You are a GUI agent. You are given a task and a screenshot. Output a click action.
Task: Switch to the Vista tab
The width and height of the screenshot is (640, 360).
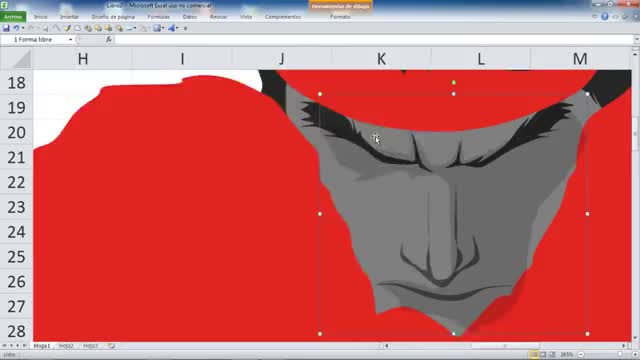[x=246, y=17]
